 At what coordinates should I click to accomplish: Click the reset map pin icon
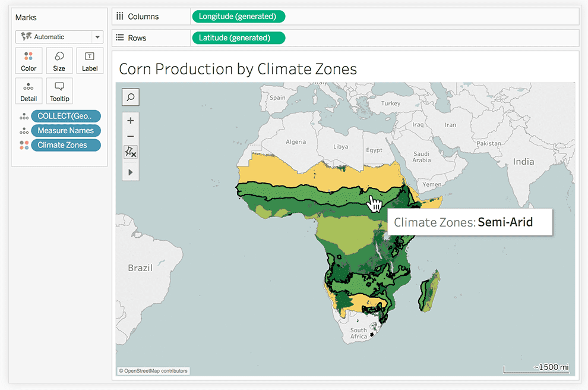point(131,153)
